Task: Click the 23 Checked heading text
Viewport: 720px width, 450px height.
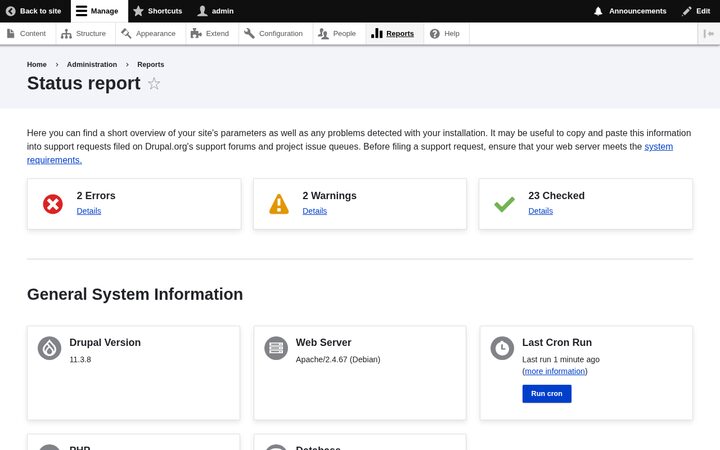Action: (x=557, y=196)
